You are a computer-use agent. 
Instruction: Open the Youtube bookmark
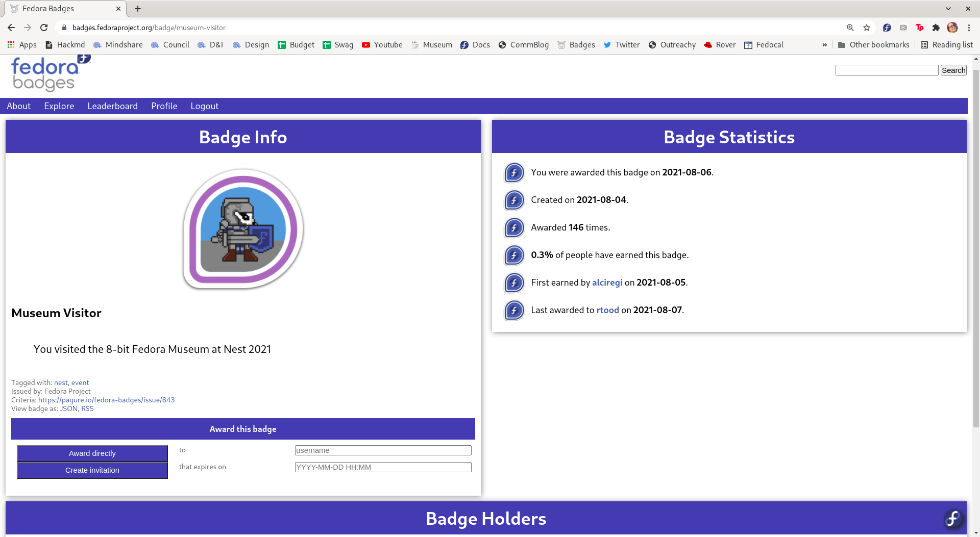[x=382, y=45]
